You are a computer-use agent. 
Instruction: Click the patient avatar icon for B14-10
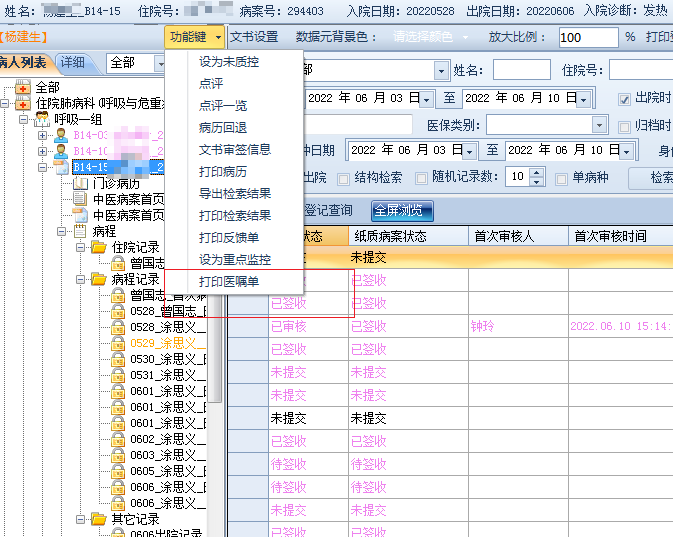[61, 151]
